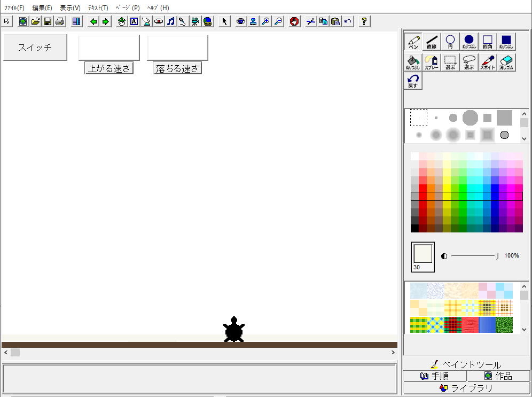Expand the ライブラリ library panel

point(466,388)
